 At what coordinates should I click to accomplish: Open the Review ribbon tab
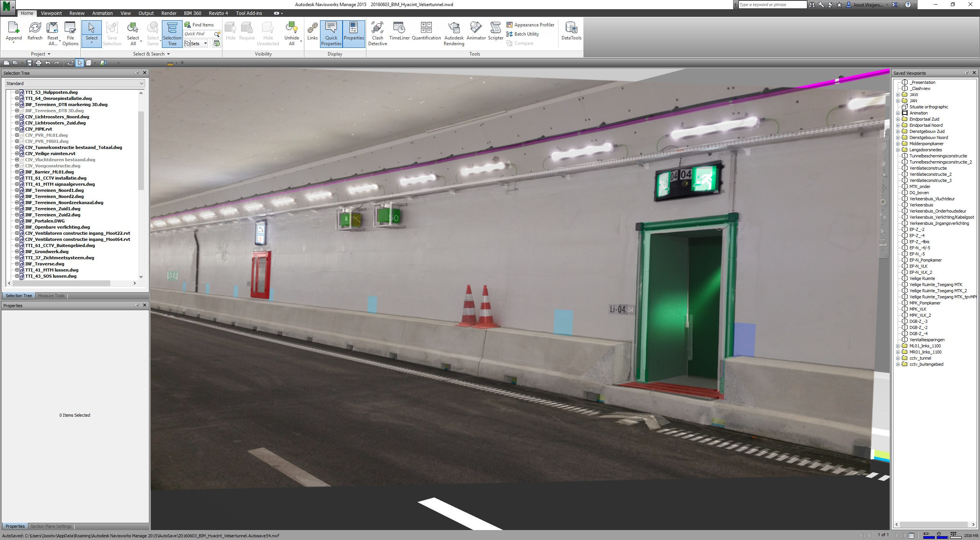[x=77, y=13]
